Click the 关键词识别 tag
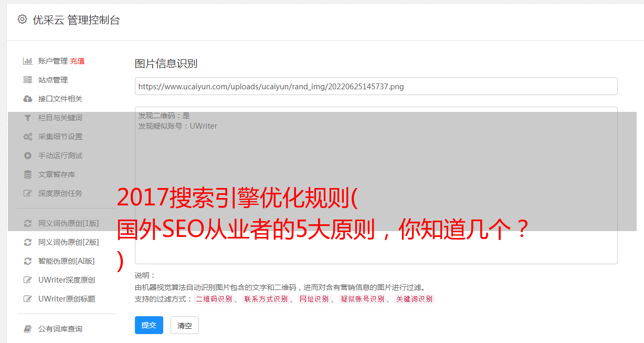 click(x=414, y=299)
